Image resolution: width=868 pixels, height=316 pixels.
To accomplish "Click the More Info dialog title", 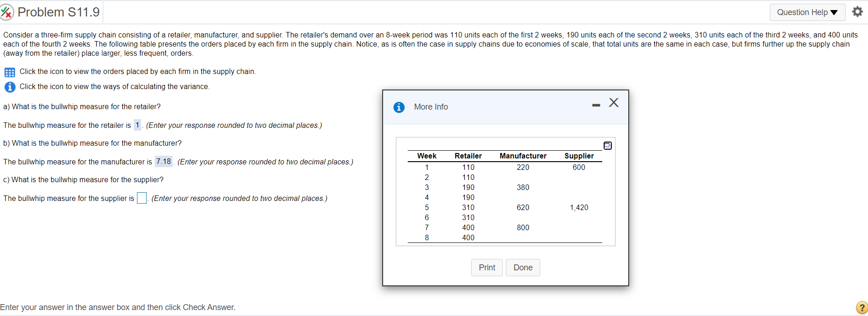I will point(431,107).
